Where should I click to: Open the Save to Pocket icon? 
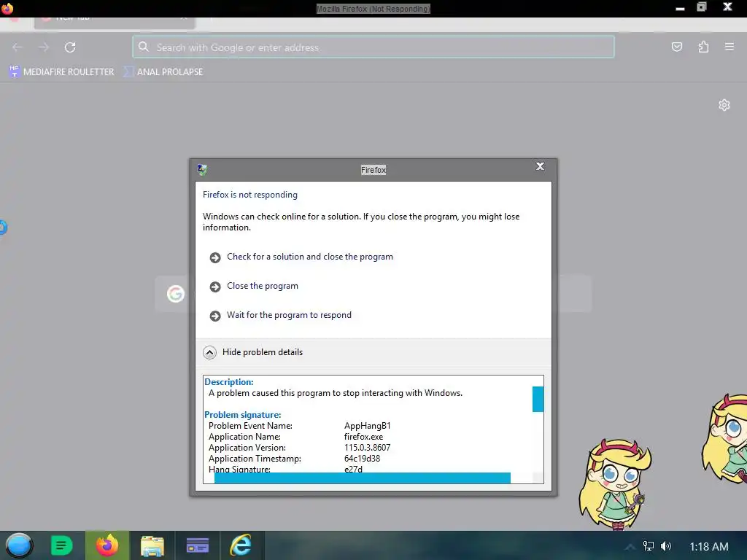[x=676, y=47]
